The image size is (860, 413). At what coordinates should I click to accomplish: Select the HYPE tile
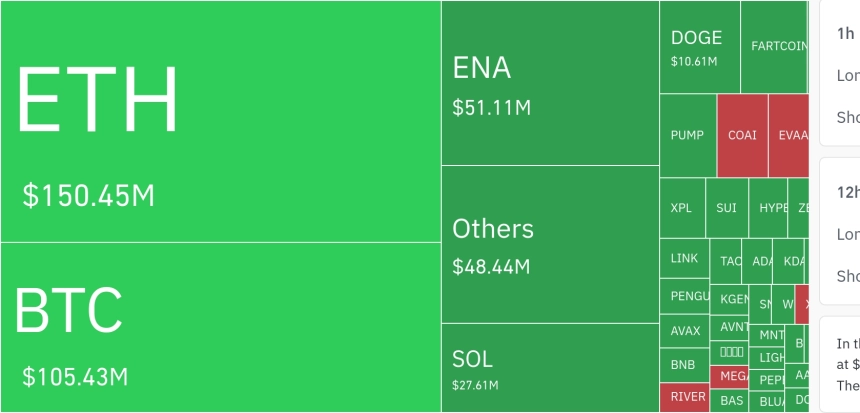[x=768, y=208]
